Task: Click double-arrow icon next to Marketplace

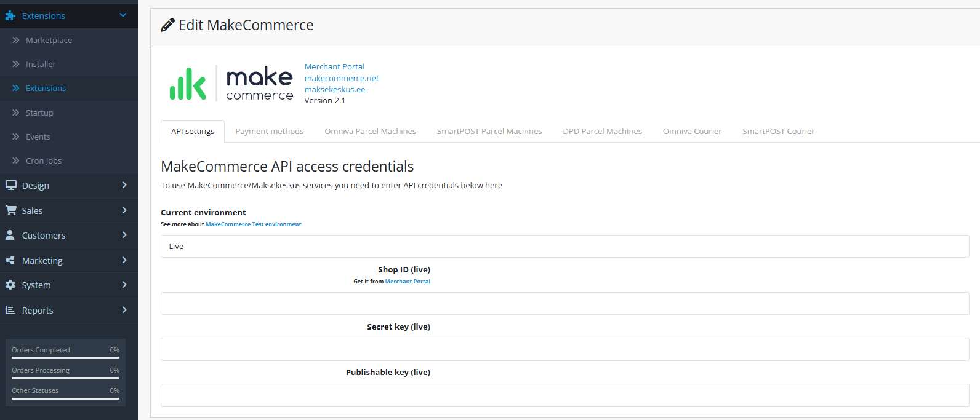Action: (16, 40)
